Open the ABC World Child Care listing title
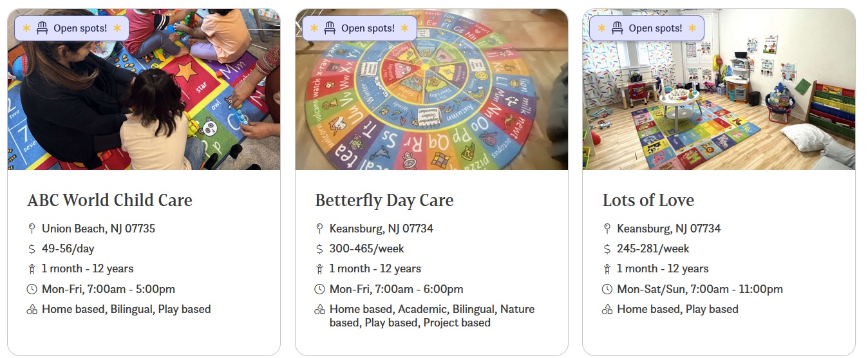 click(109, 200)
